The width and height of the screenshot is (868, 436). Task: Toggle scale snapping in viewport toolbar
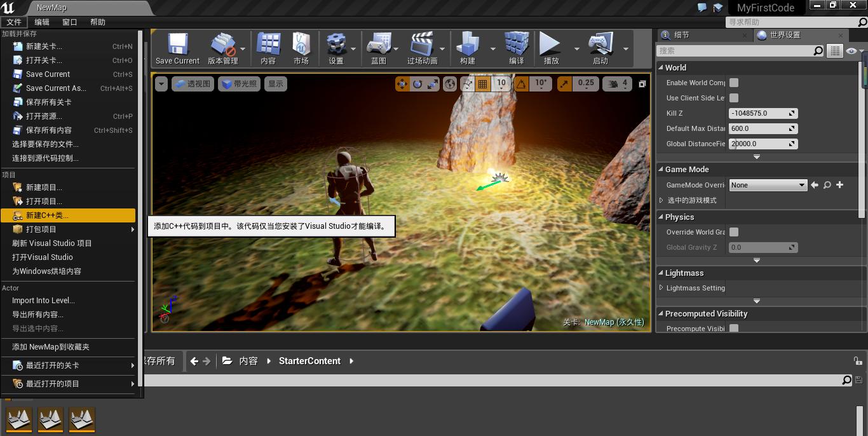[x=564, y=83]
